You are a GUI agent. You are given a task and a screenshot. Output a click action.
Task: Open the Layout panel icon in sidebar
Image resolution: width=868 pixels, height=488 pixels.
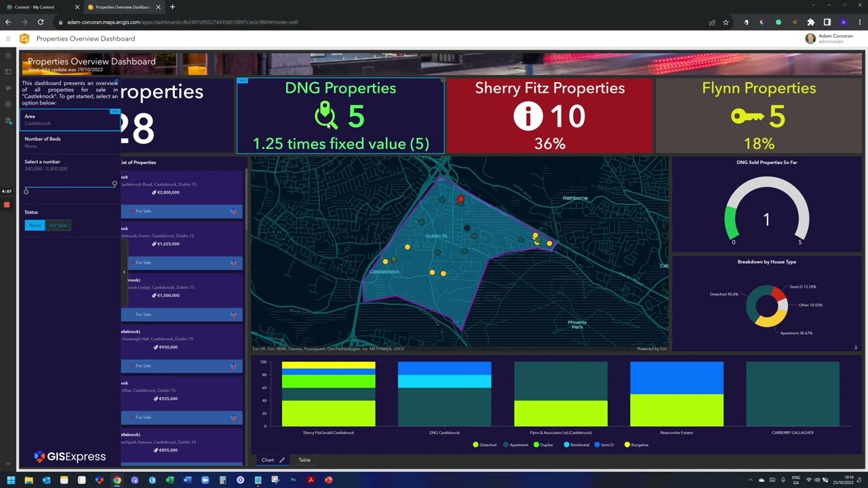click(8, 71)
